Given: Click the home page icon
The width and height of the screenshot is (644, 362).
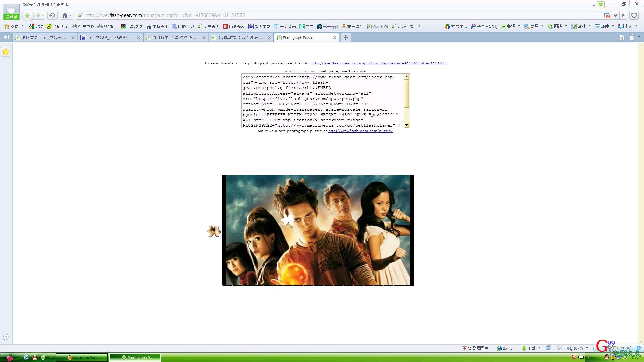Looking at the screenshot, I should coord(65,15).
